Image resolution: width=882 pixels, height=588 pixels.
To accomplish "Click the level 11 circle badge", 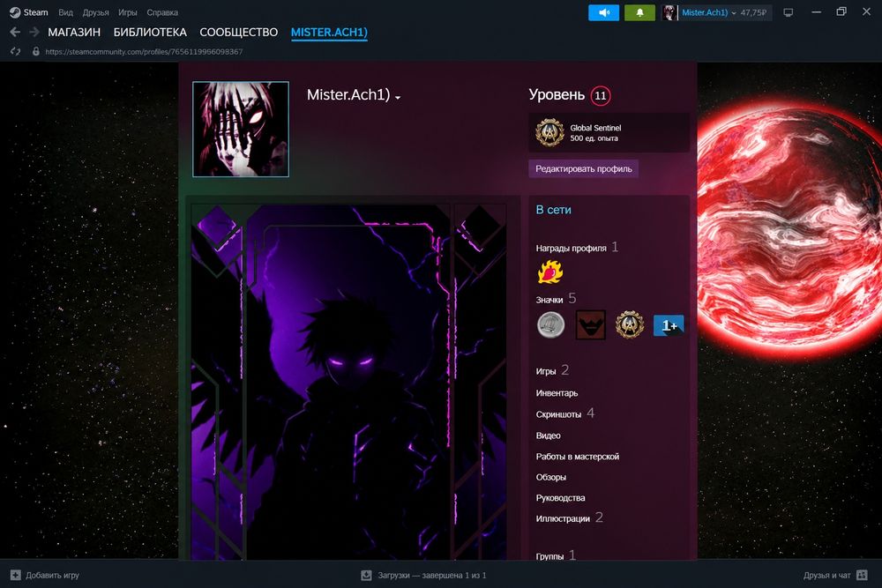I will coord(601,95).
